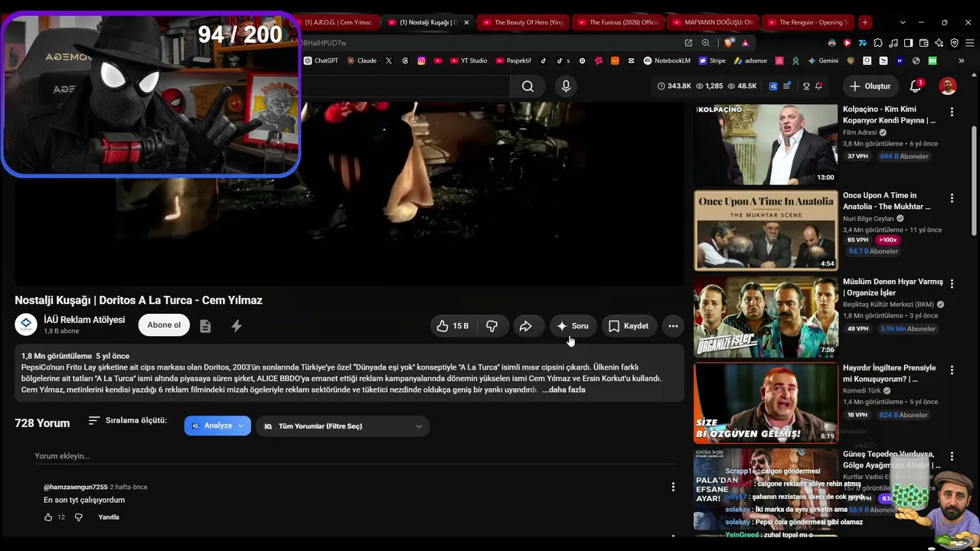Open the Sıralama ölçütü sort menu
Viewport: 980px width, 551px height.
coord(127,421)
